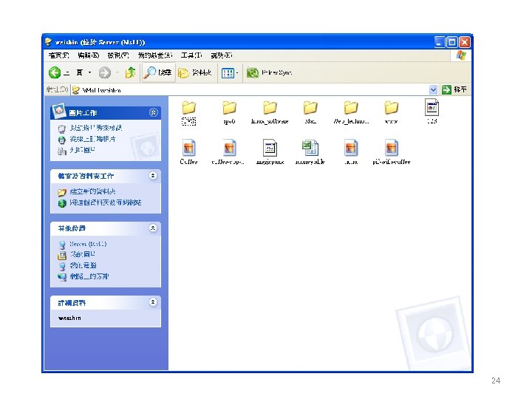The width and height of the screenshot is (532, 399).
Task: Select the last image file ending in coffee
Action: (x=391, y=152)
